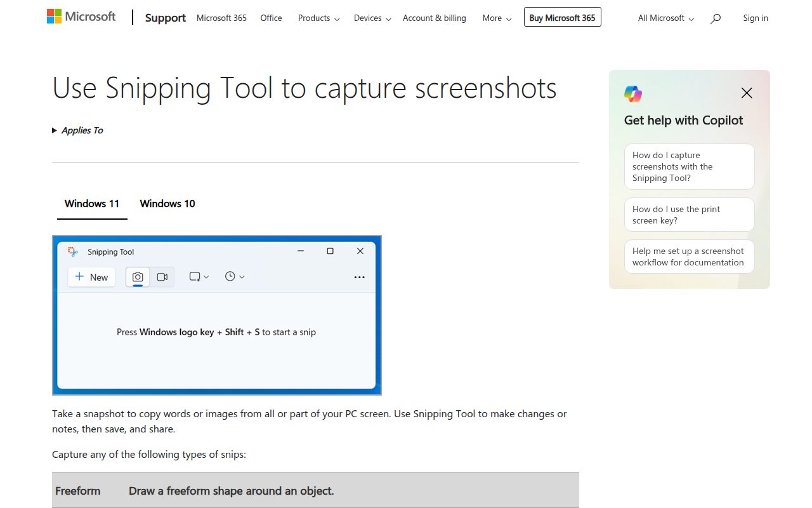Click the Copilot logo icon
This screenshot has width=812, height=508.
click(x=633, y=94)
